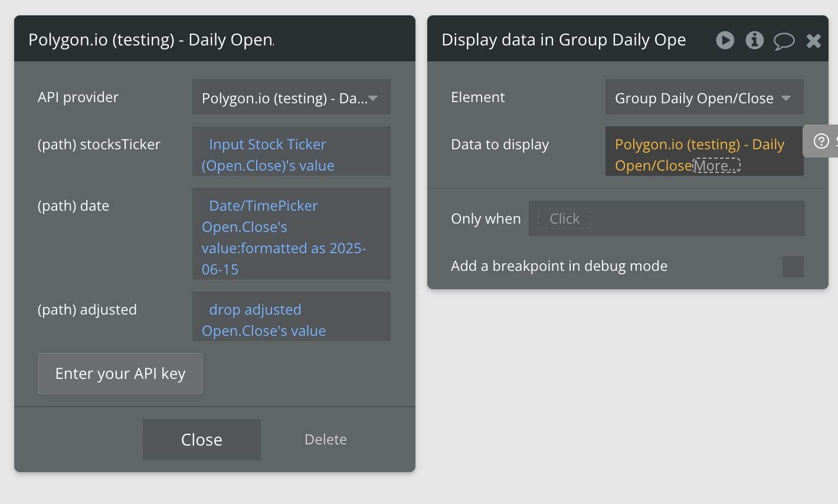Open the API provider dropdown
Image resolution: width=838 pixels, height=504 pixels.
coord(291,97)
